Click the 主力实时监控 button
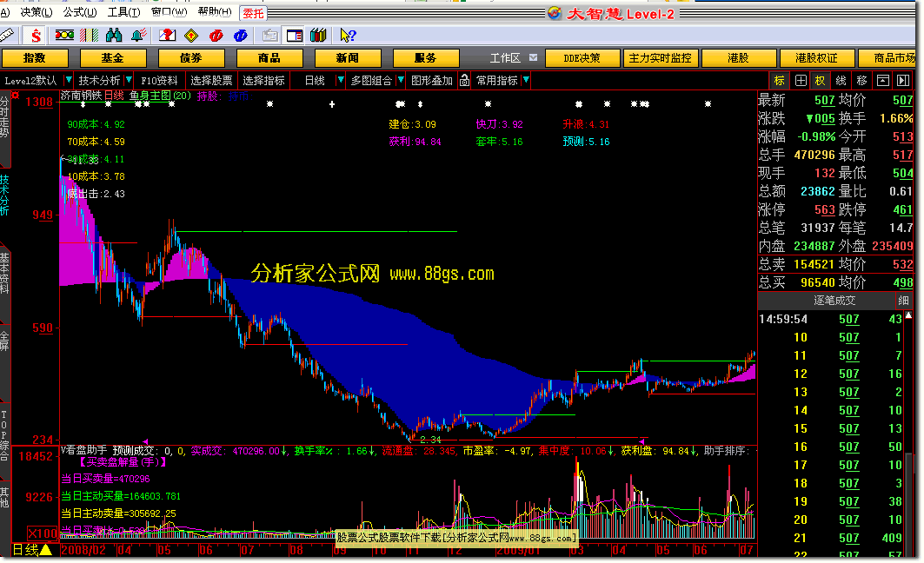 click(660, 57)
